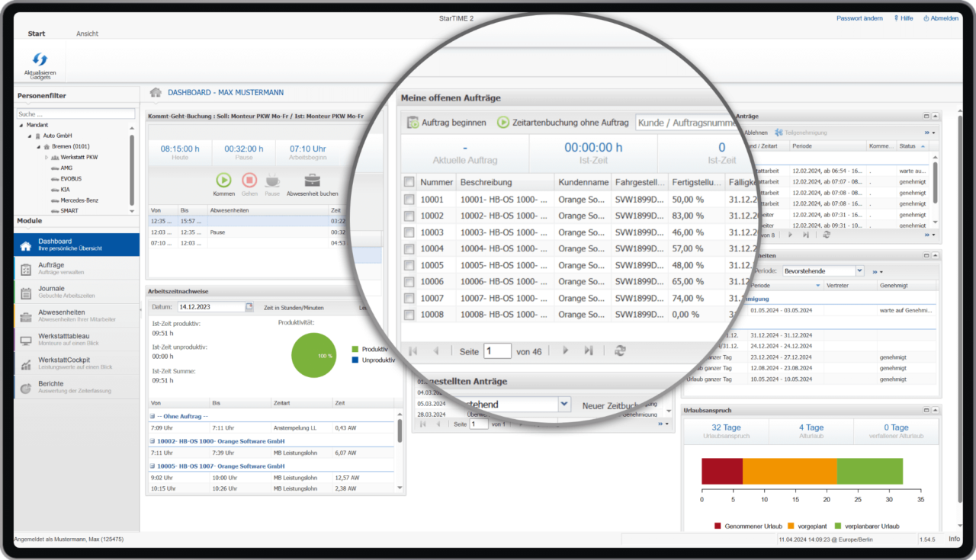Click the green Kommen play icon
This screenshot has height=560, width=976.
coord(223,178)
